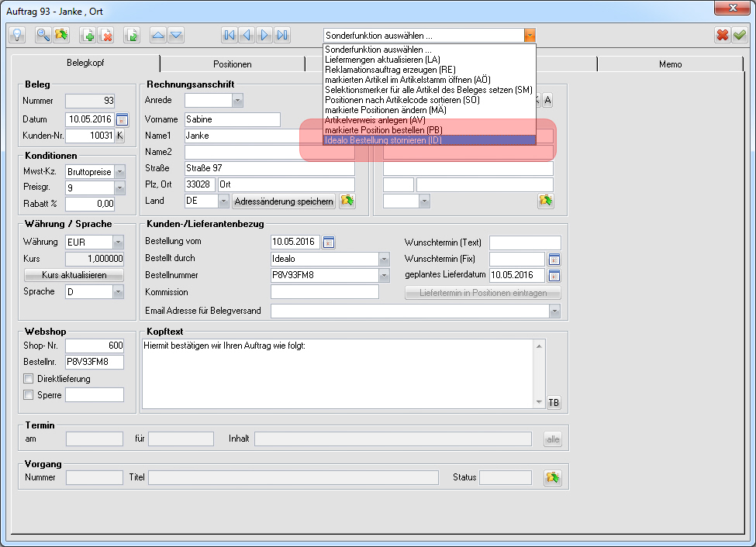This screenshot has width=756, height=547.
Task: Create new document with green plus icon
Action: (x=88, y=35)
